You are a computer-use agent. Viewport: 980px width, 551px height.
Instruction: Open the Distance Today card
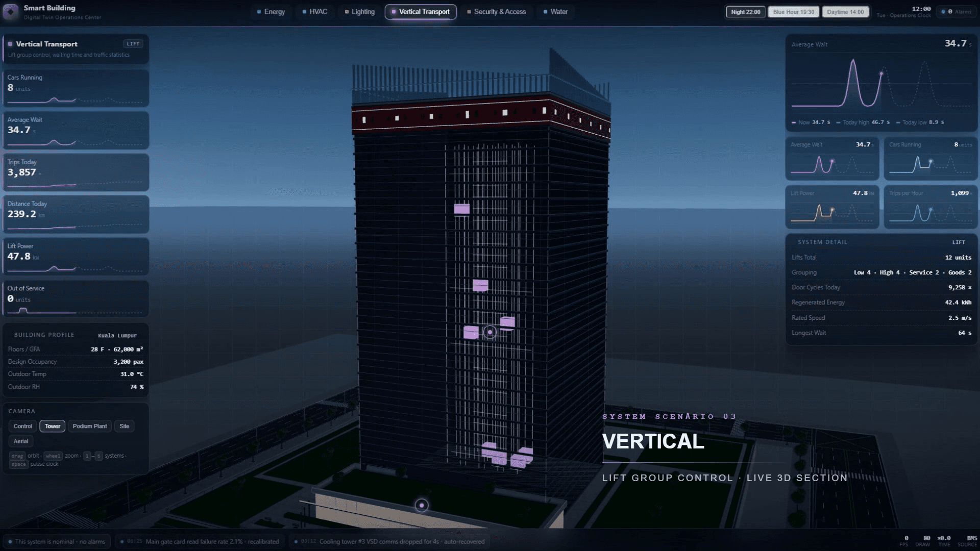pyautogui.click(x=76, y=214)
